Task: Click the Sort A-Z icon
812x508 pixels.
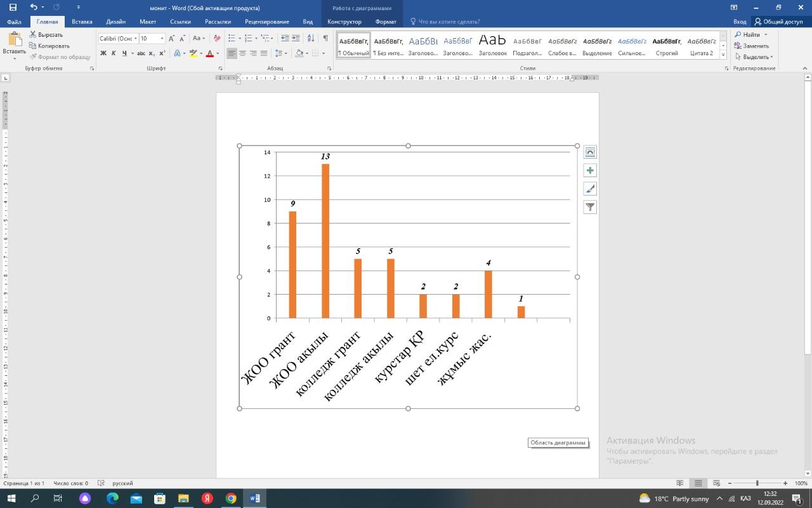Action: coord(311,38)
